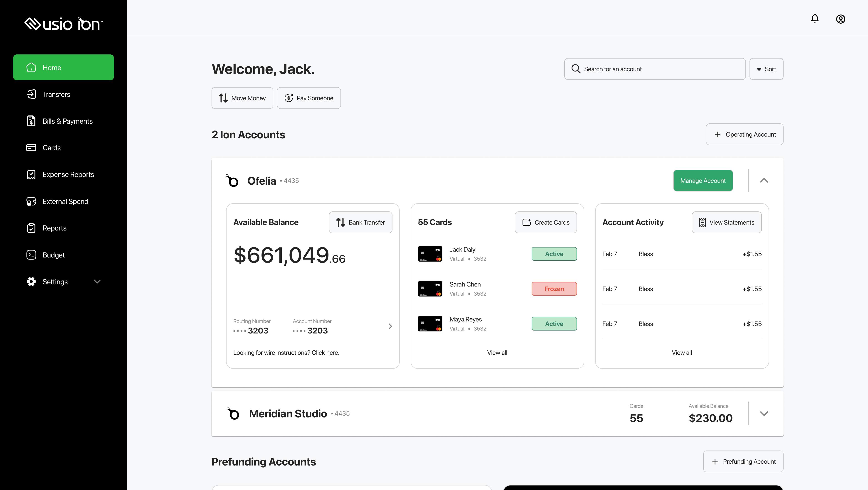Click the Settings gear icon
Screen dimensions: 868x490
(31, 282)
